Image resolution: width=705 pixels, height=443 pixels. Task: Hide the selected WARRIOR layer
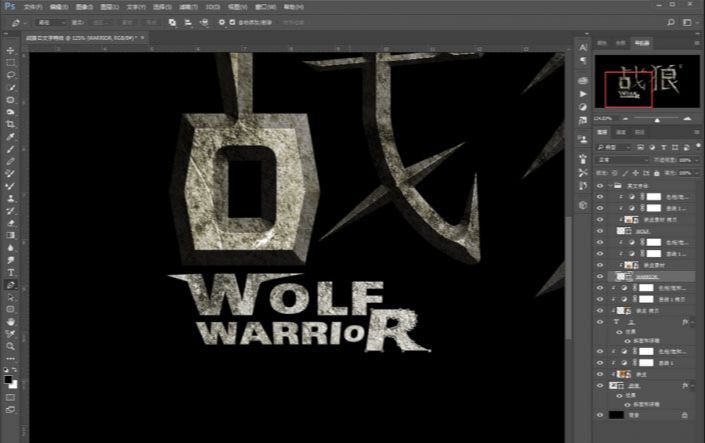click(600, 277)
